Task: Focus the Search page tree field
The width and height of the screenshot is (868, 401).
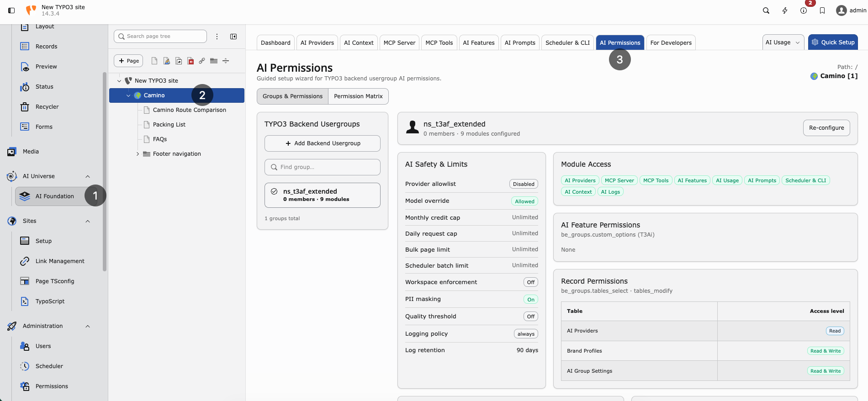Action: [160, 37]
